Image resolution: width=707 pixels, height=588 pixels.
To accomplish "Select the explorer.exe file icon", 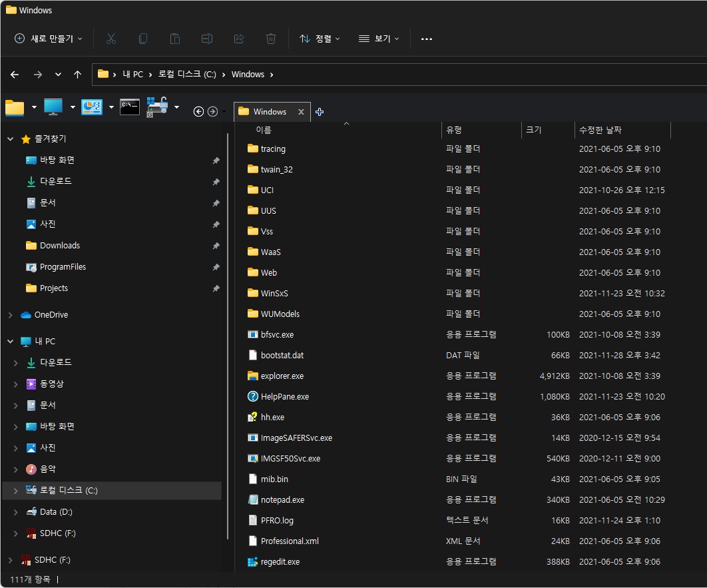I will click(x=253, y=376).
